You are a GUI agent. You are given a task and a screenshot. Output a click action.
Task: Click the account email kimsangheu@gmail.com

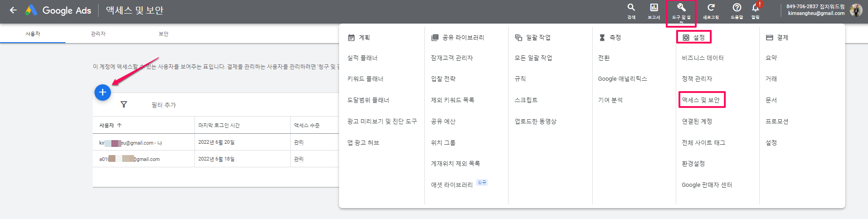point(816,14)
